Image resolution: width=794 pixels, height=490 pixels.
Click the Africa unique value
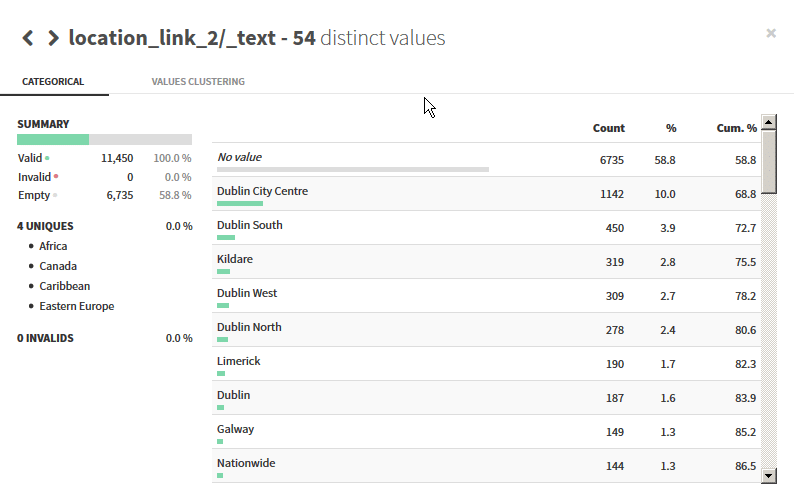tap(53, 246)
